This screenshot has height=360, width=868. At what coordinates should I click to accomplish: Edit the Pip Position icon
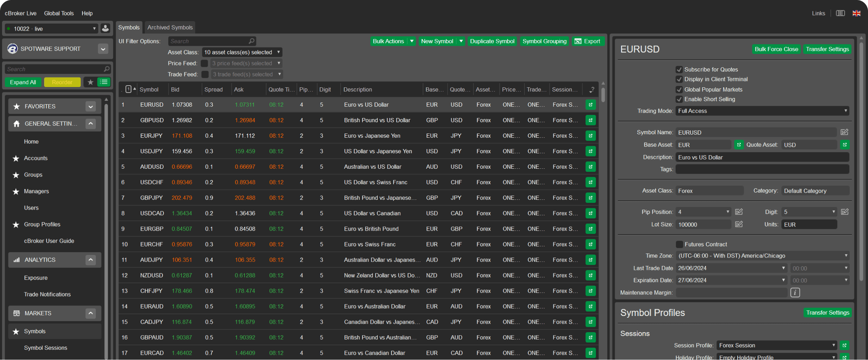[x=739, y=212]
